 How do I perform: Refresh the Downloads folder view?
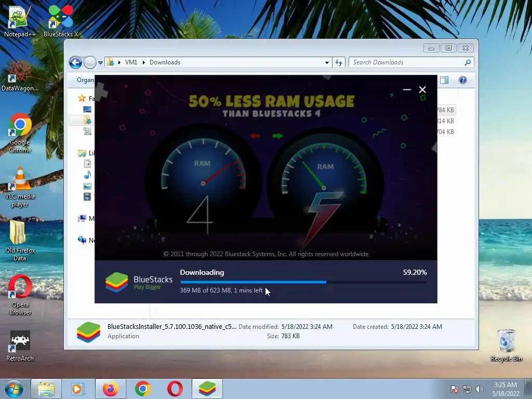click(x=339, y=62)
